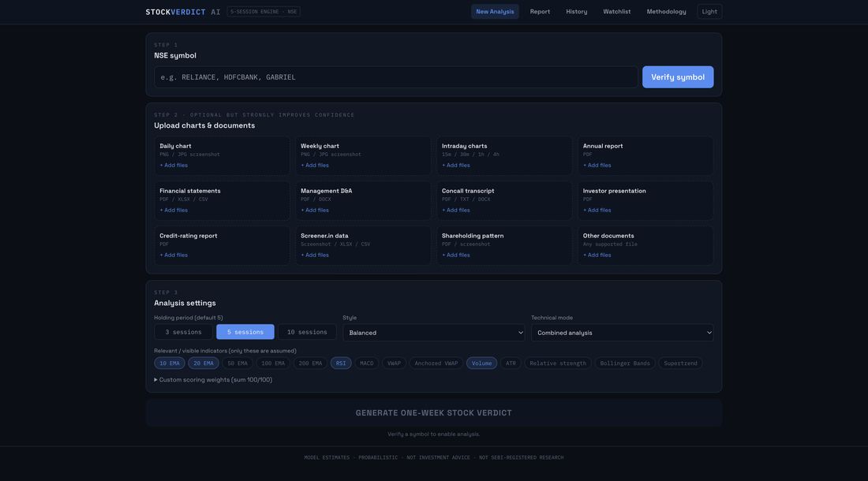This screenshot has width=868, height=481.
Task: Enable the Relative strength indicator
Action: coord(557,364)
